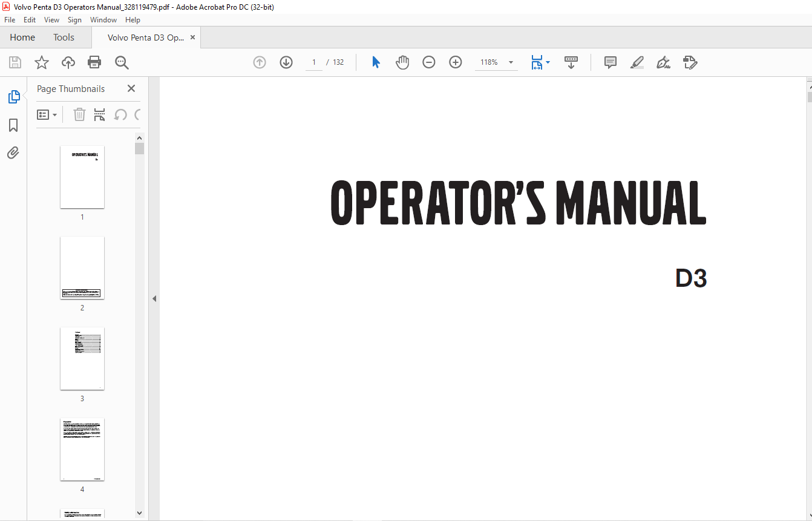This screenshot has width=812, height=521.
Task: Select page 1 thumbnail
Action: coord(82,177)
